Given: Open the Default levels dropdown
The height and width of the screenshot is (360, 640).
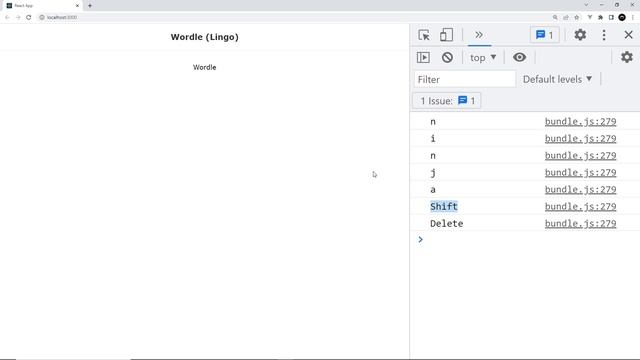Looking at the screenshot, I should pyautogui.click(x=557, y=79).
